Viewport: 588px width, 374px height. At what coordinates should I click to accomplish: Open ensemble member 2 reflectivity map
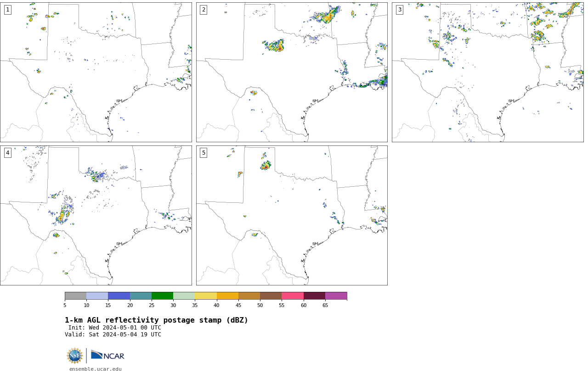(292, 72)
